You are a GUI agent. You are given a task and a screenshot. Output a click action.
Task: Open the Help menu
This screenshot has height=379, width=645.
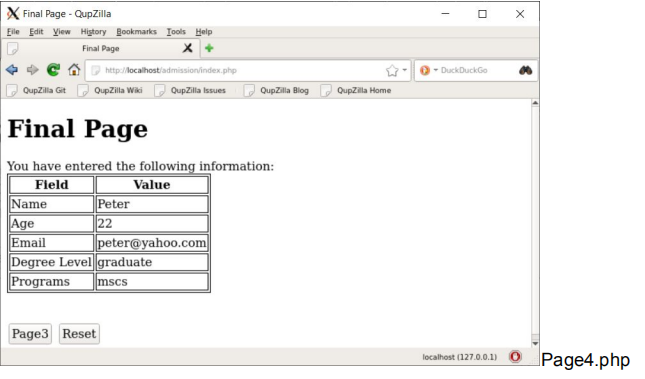(x=204, y=32)
